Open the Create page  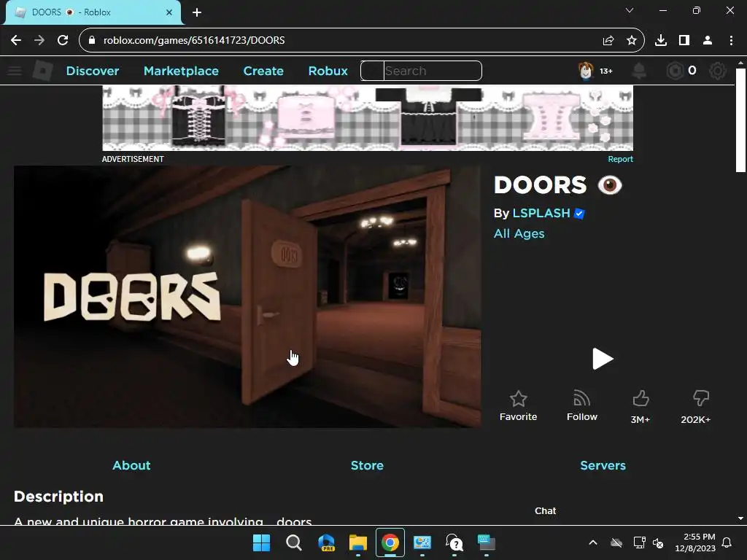pyautogui.click(x=263, y=71)
